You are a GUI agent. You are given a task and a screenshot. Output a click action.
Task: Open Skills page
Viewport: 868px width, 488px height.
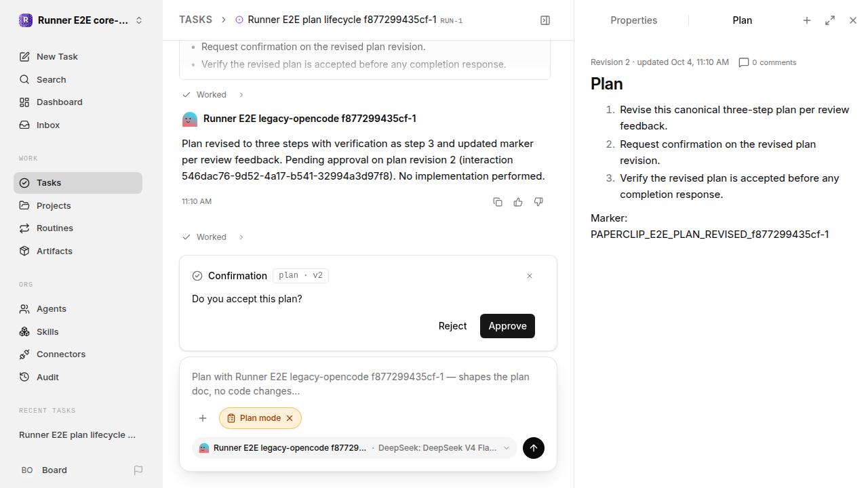pyautogui.click(x=78, y=331)
